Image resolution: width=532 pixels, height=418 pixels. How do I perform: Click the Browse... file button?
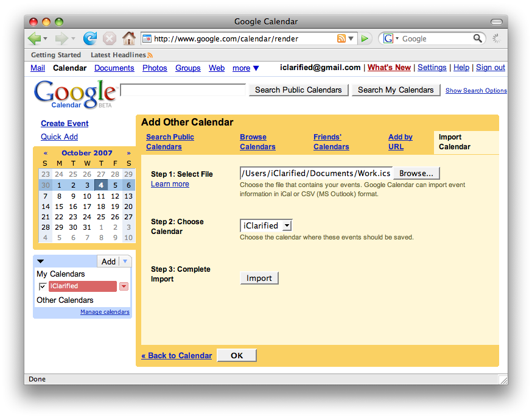(x=416, y=173)
